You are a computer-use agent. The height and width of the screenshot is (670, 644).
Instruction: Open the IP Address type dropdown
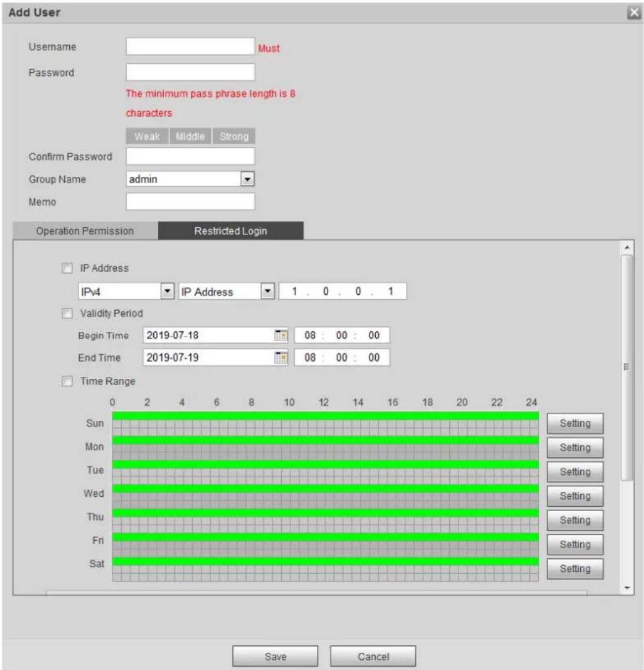[268, 291]
